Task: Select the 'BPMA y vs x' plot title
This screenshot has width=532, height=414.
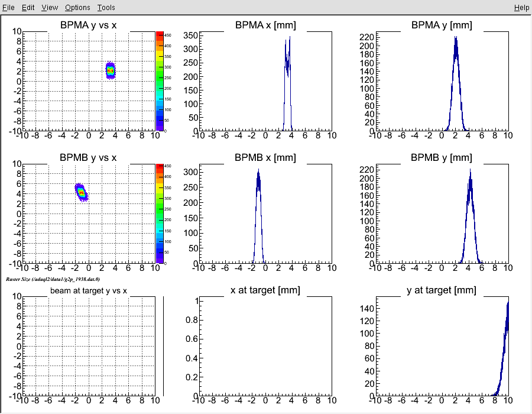Action: coord(88,25)
